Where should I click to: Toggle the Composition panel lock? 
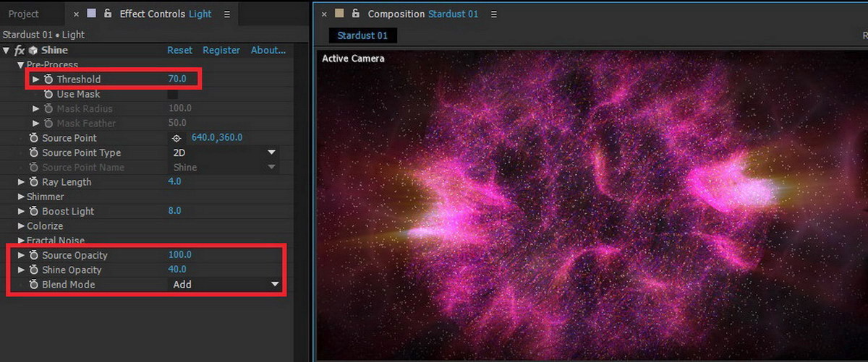(x=356, y=14)
